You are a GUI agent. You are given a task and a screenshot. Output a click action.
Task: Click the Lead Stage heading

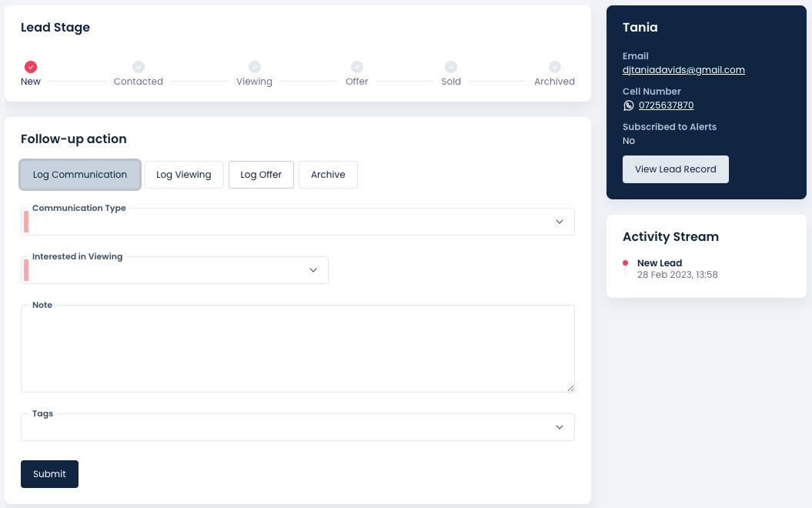tap(55, 28)
